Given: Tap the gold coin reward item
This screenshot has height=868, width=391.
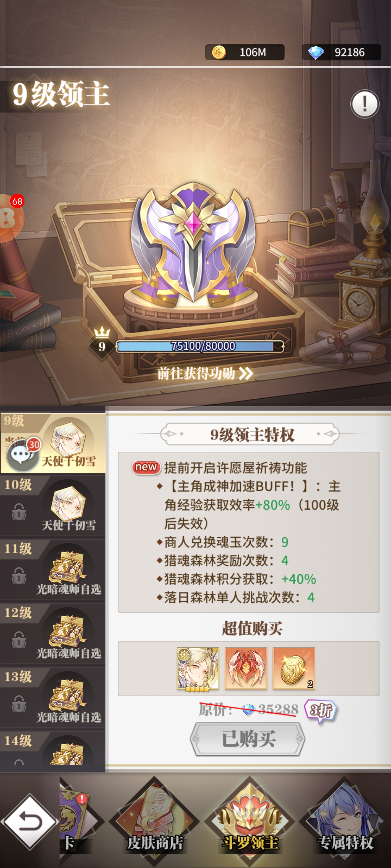Looking at the screenshot, I should (x=294, y=669).
